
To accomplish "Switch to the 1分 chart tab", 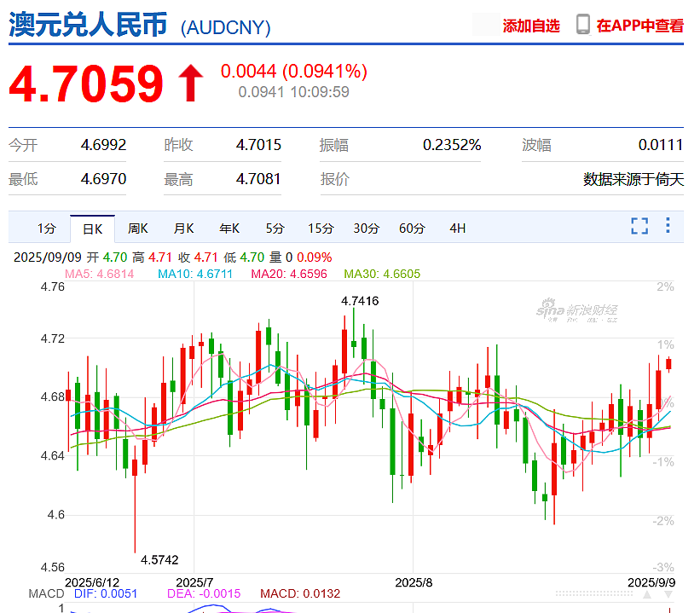I will [x=46, y=228].
